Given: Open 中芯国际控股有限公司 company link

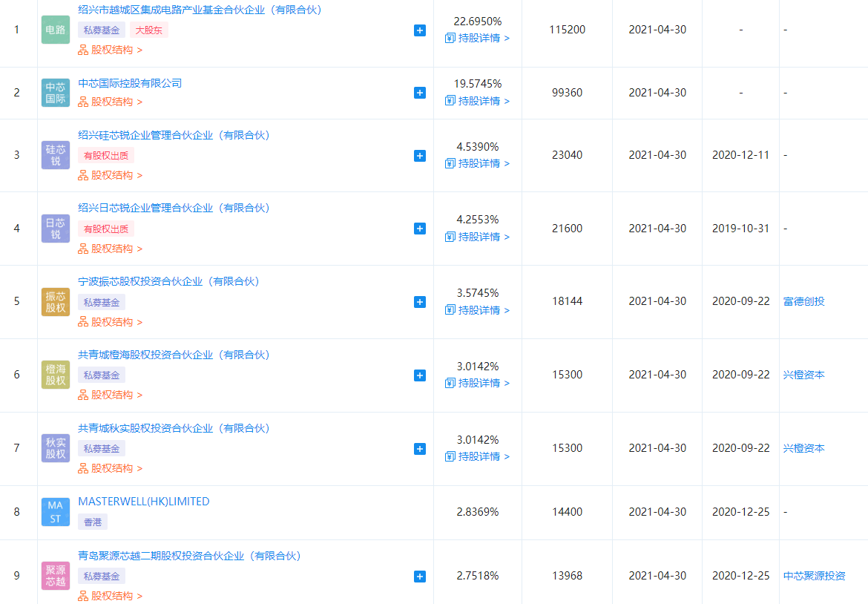Looking at the screenshot, I should click(130, 83).
